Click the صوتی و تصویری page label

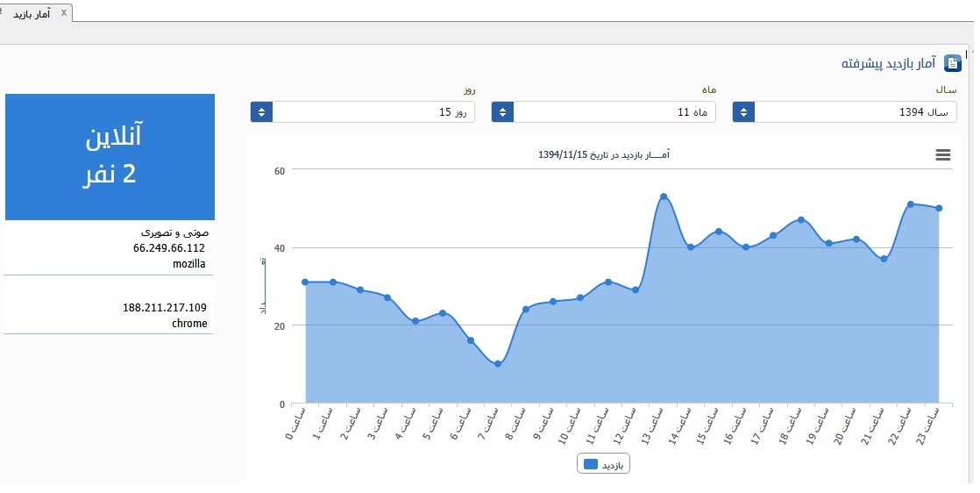pos(174,233)
